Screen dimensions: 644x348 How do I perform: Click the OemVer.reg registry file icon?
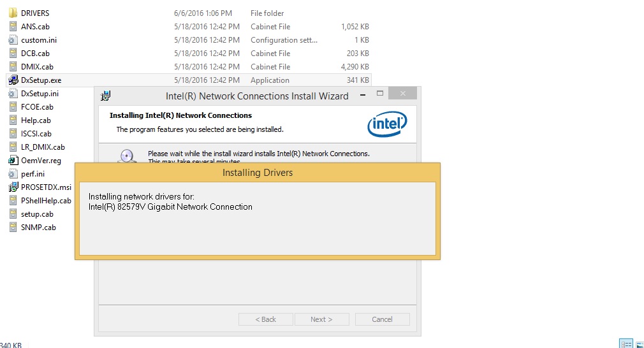(x=13, y=161)
